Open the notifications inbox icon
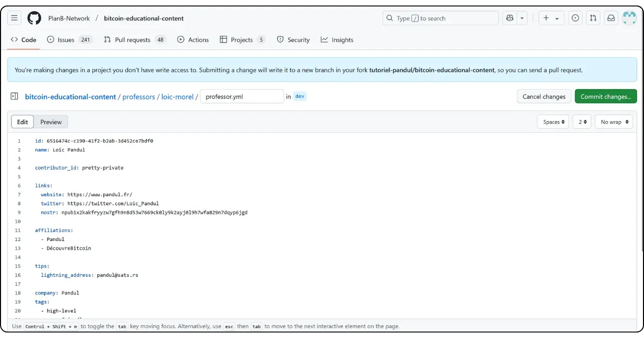The image size is (644, 338). (611, 18)
